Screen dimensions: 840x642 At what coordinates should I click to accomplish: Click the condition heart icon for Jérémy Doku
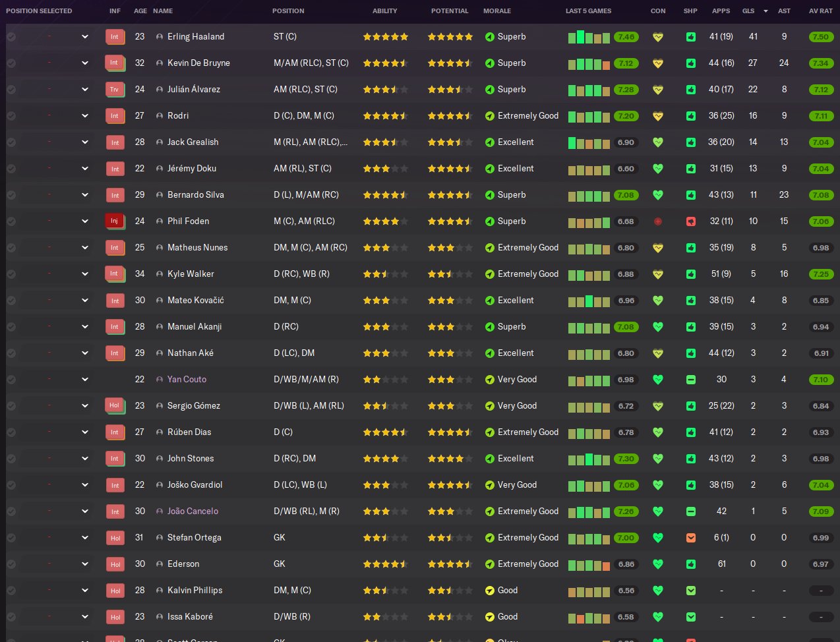tap(657, 169)
